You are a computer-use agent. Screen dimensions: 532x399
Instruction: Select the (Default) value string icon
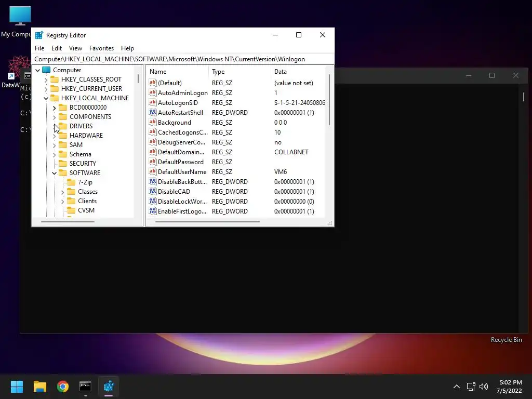pos(153,83)
